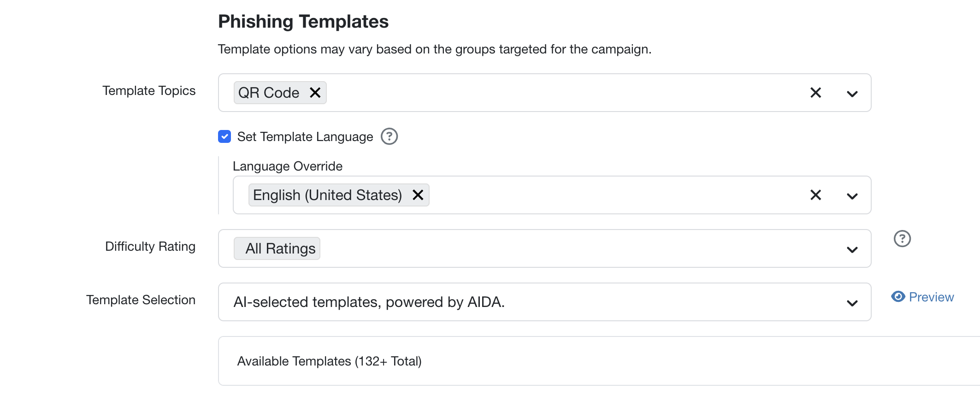The image size is (980, 395).
Task: Open the Difficulty Rating dropdown
Action: 852,249
